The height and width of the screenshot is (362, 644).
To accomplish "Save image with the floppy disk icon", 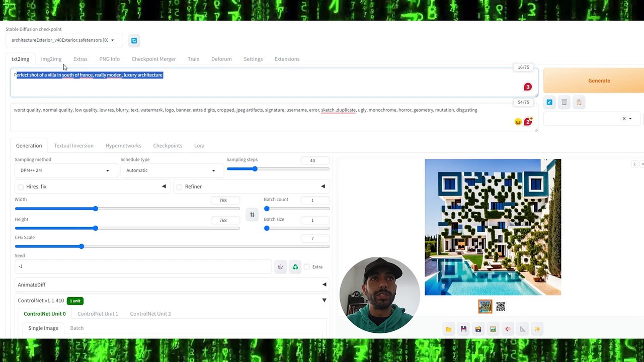I will [463, 329].
